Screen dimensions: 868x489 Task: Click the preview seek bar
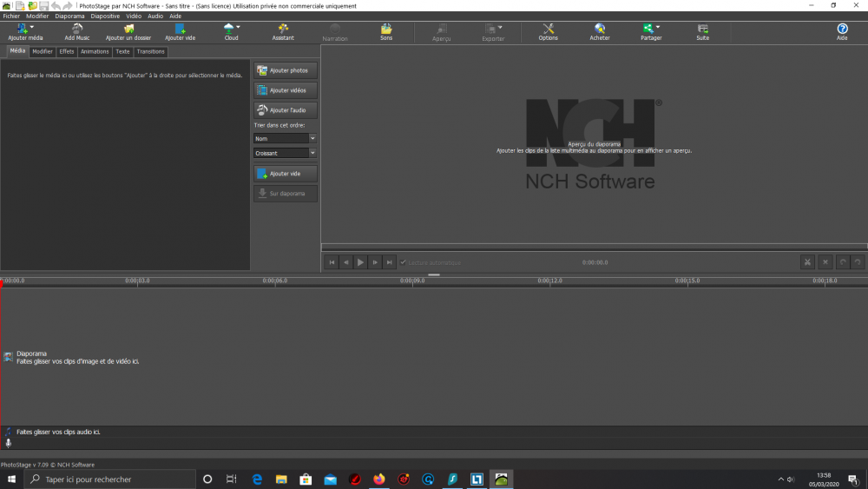(594, 248)
